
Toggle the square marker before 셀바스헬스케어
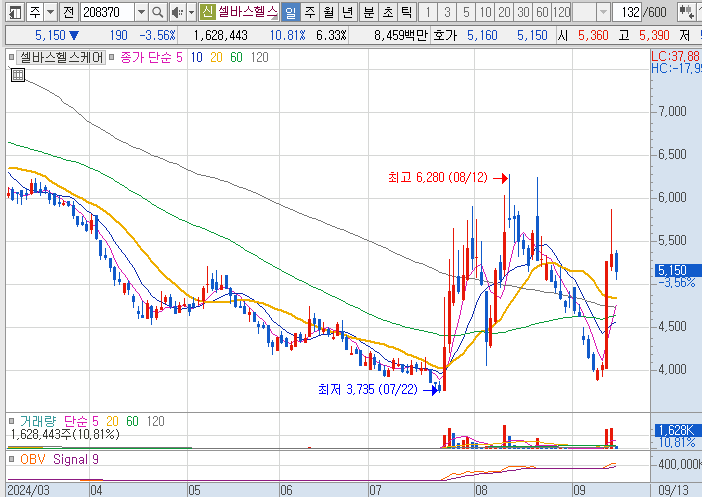(11, 57)
